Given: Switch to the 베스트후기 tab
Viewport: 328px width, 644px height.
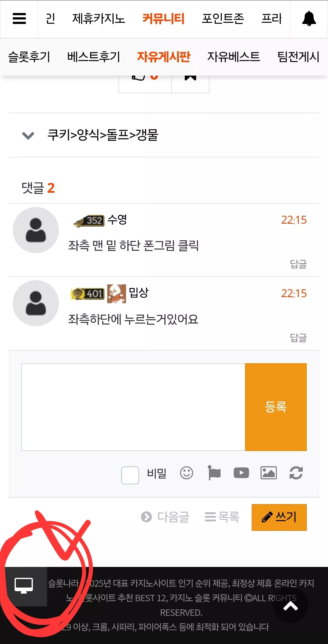Looking at the screenshot, I should coord(94,57).
